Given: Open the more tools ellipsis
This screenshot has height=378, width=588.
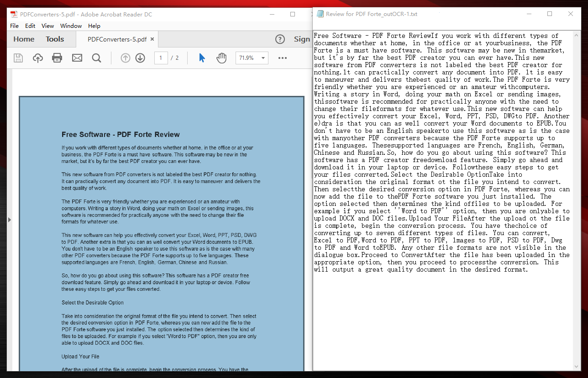Looking at the screenshot, I should (x=283, y=58).
